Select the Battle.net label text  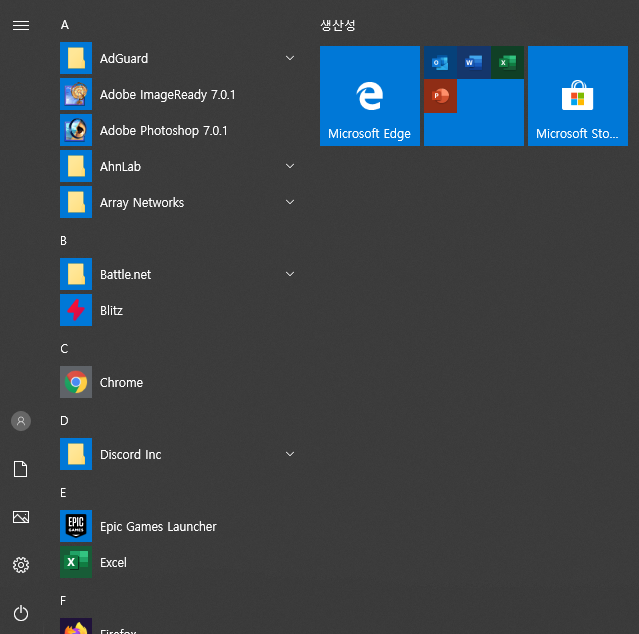(126, 275)
